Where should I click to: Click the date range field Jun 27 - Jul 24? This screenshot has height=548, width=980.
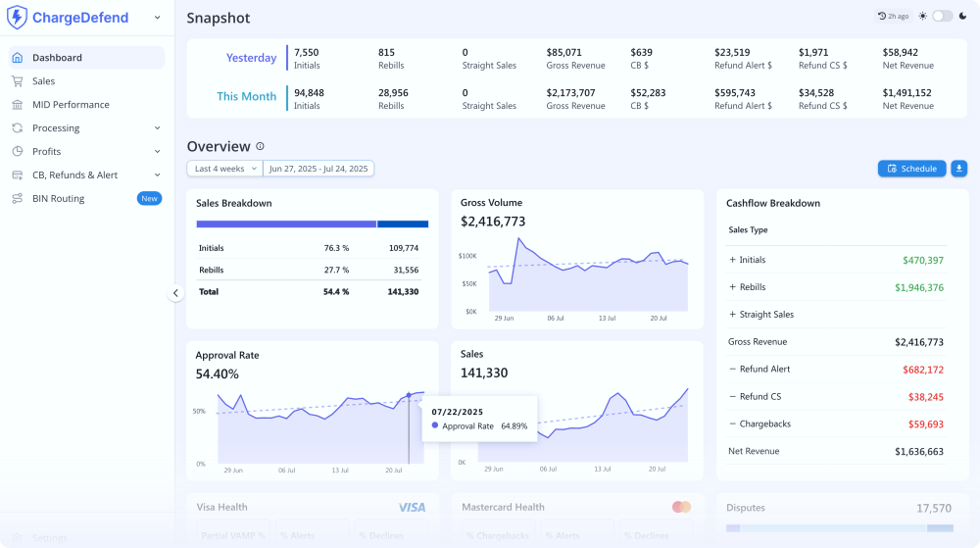(x=318, y=169)
